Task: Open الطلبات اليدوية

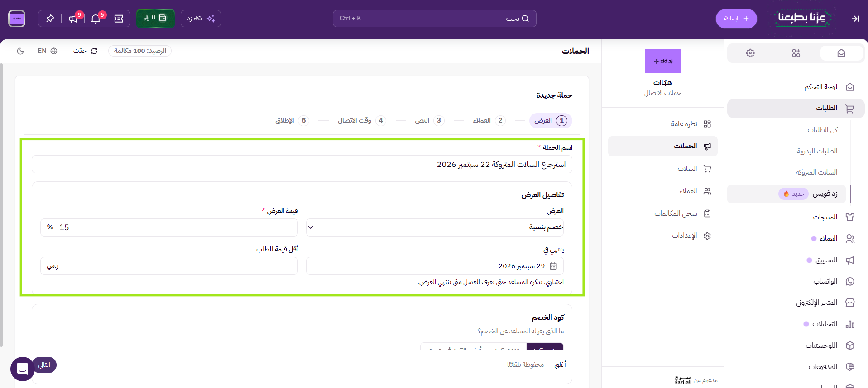Action: coord(817,151)
